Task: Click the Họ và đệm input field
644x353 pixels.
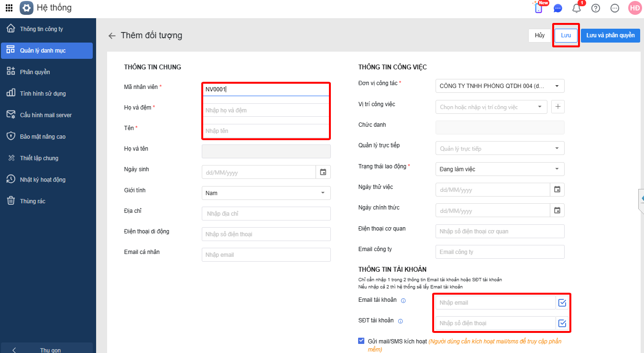Action: click(x=266, y=110)
